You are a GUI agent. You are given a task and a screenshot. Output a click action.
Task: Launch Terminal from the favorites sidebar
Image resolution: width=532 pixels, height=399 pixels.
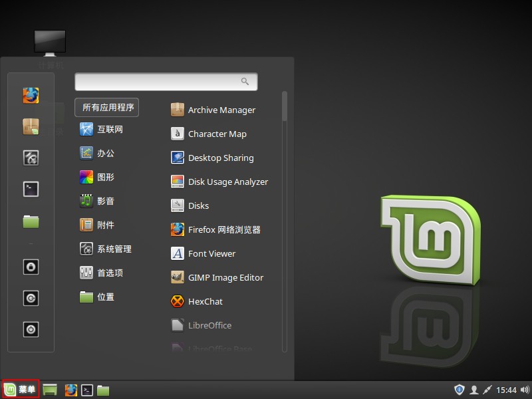point(31,189)
